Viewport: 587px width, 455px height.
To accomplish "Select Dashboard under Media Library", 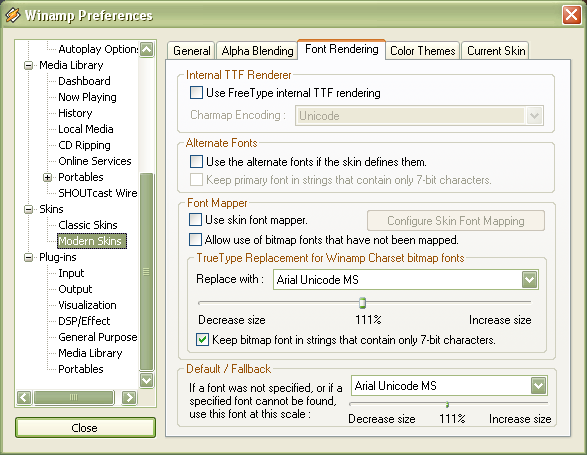I will click(84, 81).
